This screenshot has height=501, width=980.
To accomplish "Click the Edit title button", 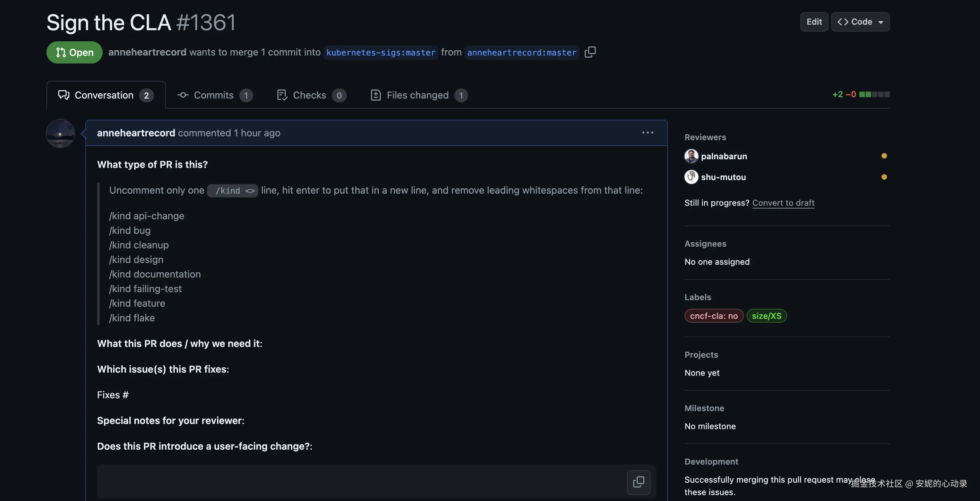I will [x=814, y=22].
